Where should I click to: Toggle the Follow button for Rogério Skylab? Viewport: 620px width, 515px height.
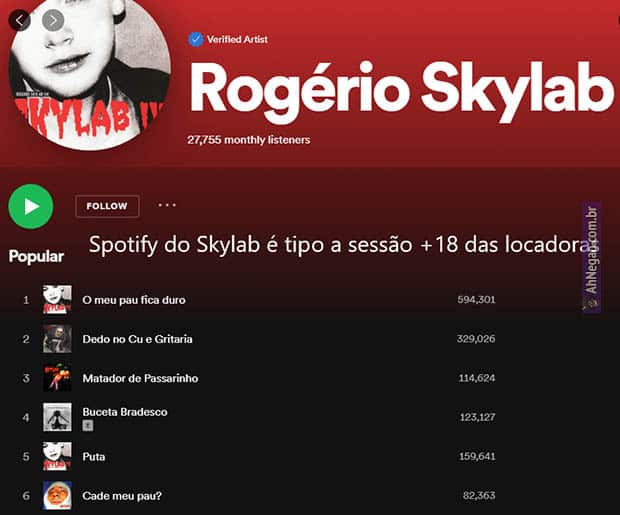tap(107, 206)
